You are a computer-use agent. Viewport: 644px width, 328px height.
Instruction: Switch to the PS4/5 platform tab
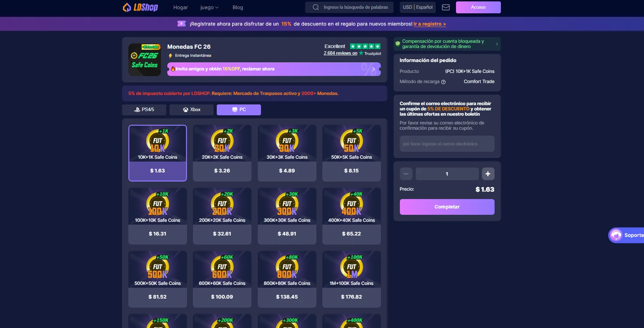[x=144, y=110]
